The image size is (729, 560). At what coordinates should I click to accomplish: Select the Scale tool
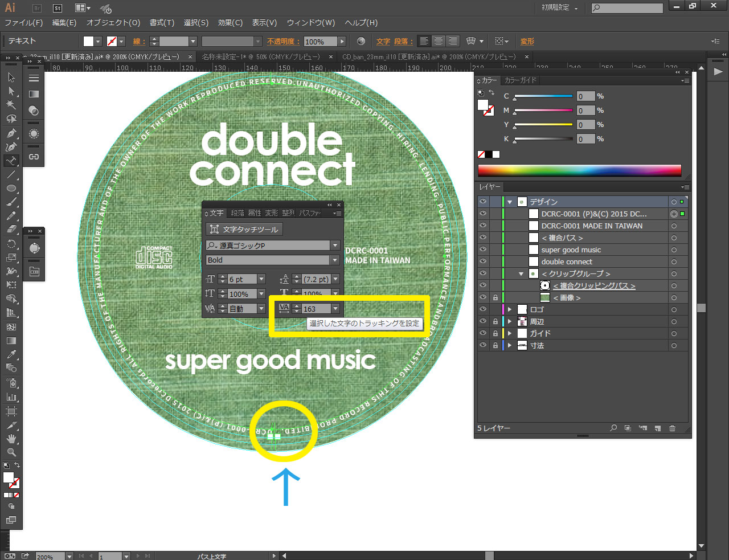point(11,257)
